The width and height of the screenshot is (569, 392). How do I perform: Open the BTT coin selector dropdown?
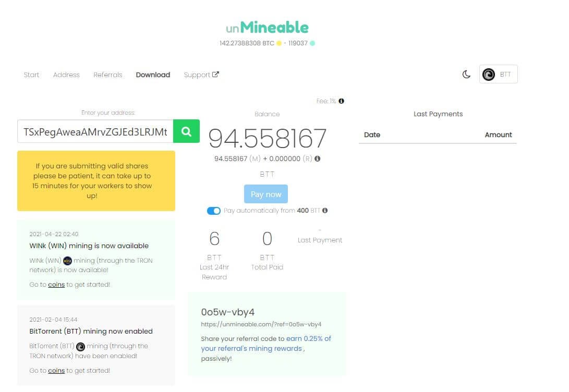click(x=498, y=75)
